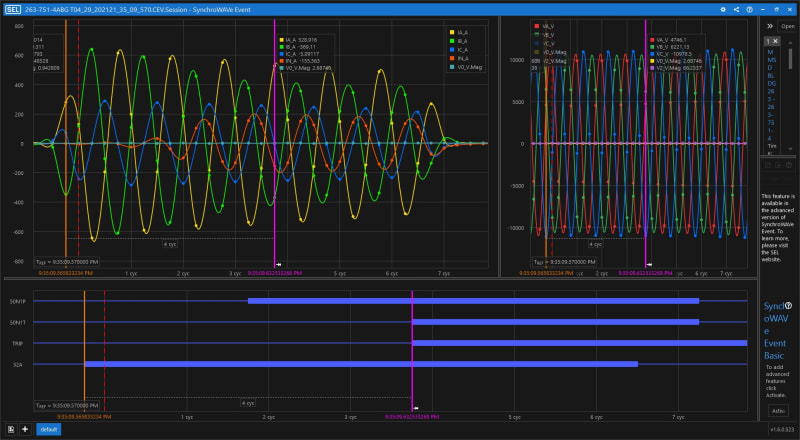Click the TRIP asserted bar
The width and height of the screenshot is (800, 440).
[580, 343]
